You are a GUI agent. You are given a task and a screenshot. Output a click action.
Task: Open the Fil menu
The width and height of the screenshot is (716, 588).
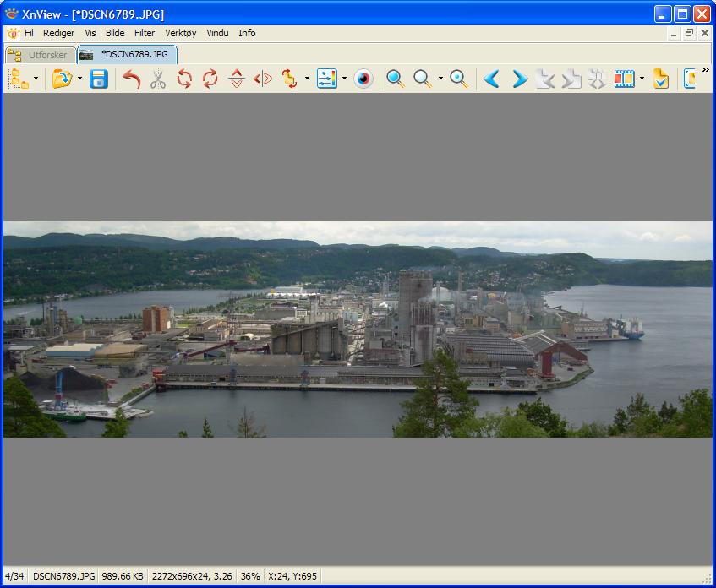[x=29, y=33]
